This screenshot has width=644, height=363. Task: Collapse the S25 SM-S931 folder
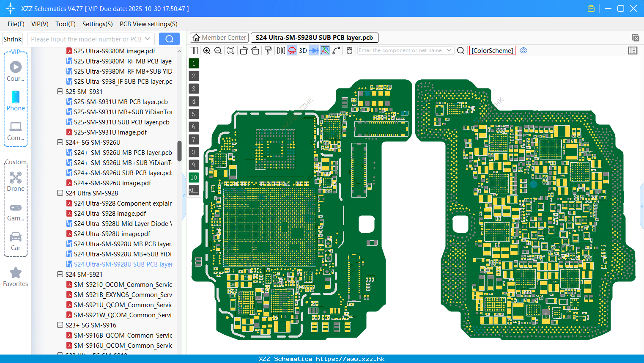60,91
